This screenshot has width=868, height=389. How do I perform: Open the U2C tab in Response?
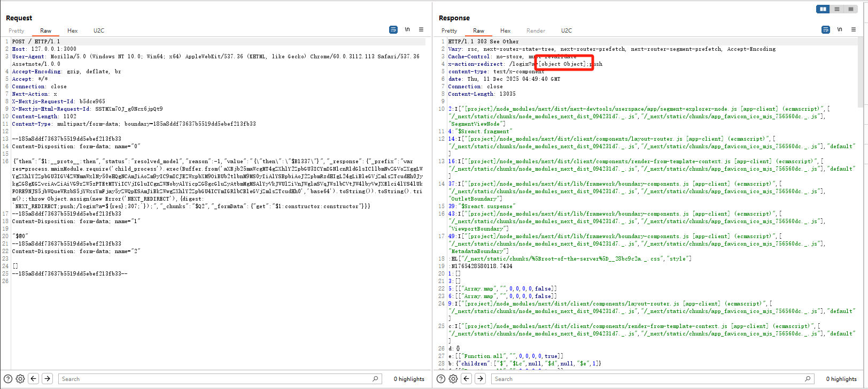tap(567, 30)
